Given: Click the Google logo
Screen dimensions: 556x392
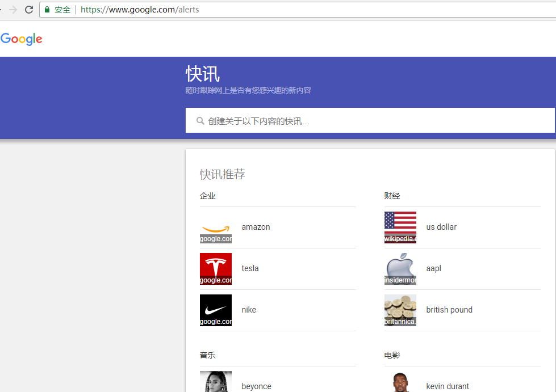Looking at the screenshot, I should (21, 39).
